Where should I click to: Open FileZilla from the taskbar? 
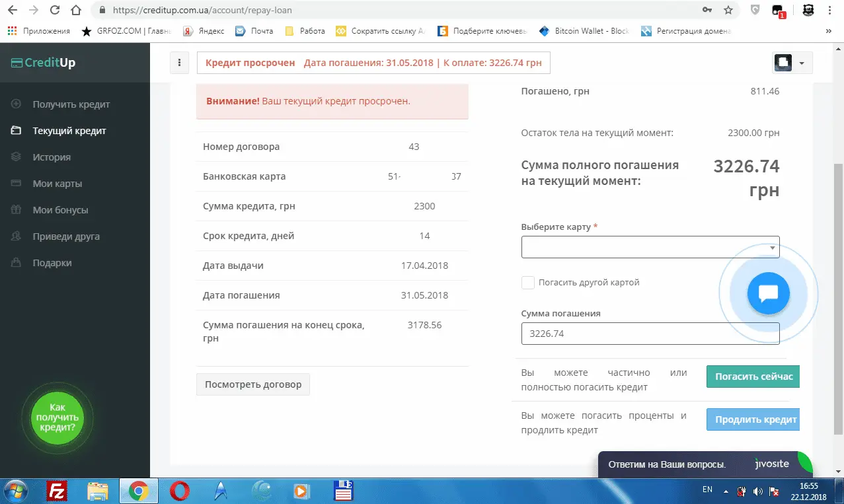pos(58,491)
